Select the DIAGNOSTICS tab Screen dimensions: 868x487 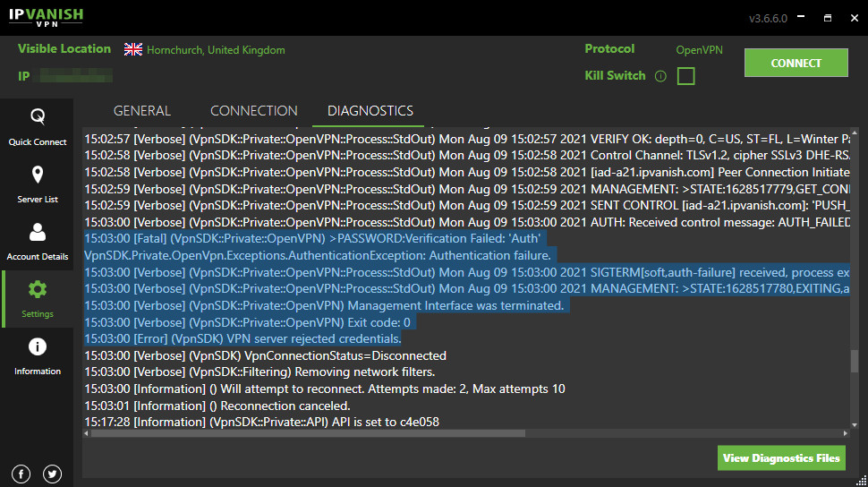point(370,111)
